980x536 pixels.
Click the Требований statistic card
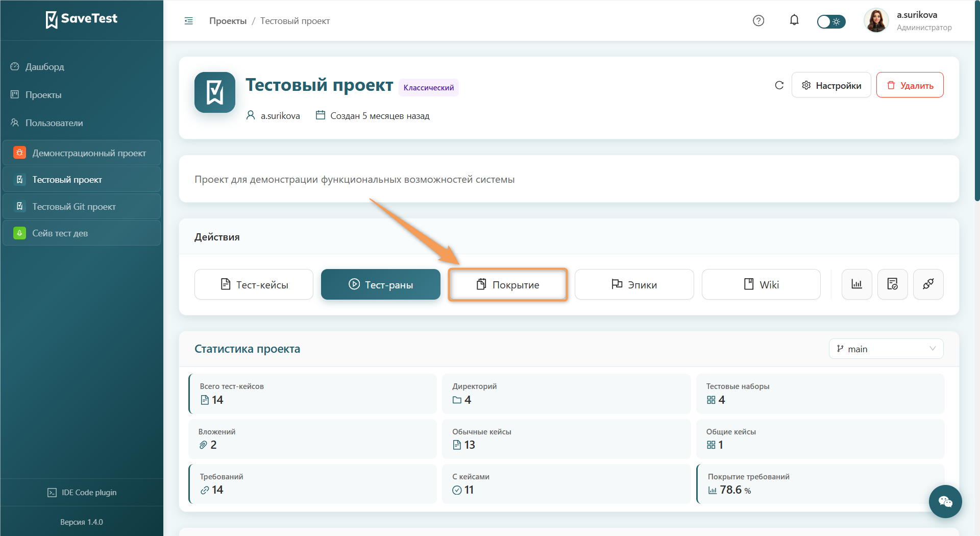tap(312, 483)
